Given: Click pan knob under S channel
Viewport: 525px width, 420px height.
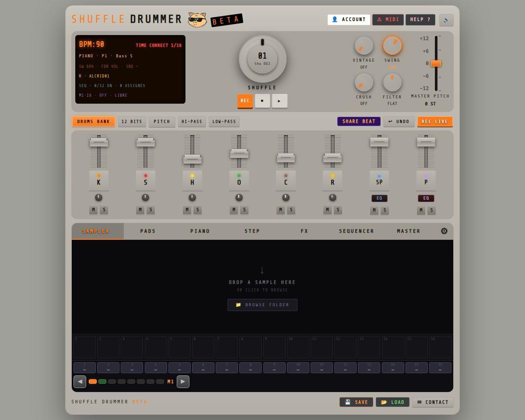Looking at the screenshot, I should (145, 197).
